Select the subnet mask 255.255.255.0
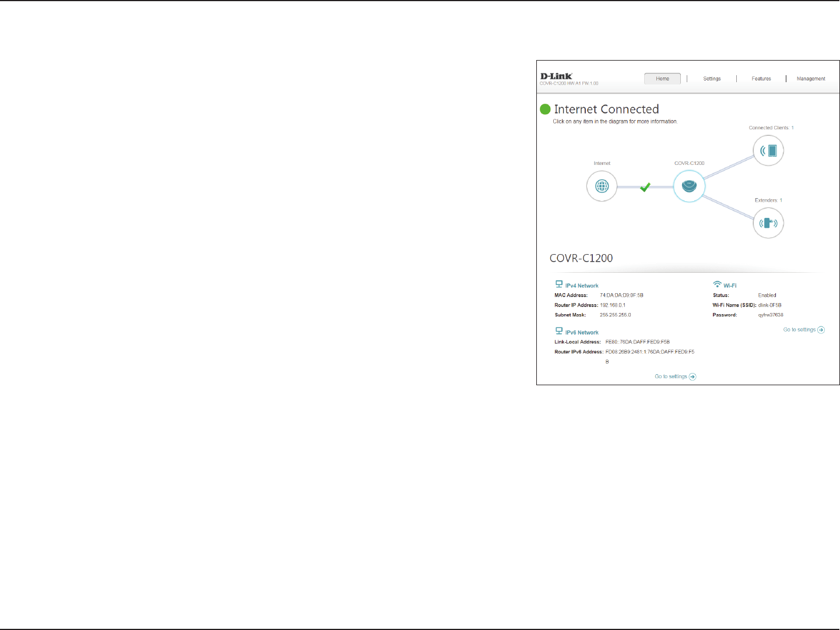 pos(616,315)
